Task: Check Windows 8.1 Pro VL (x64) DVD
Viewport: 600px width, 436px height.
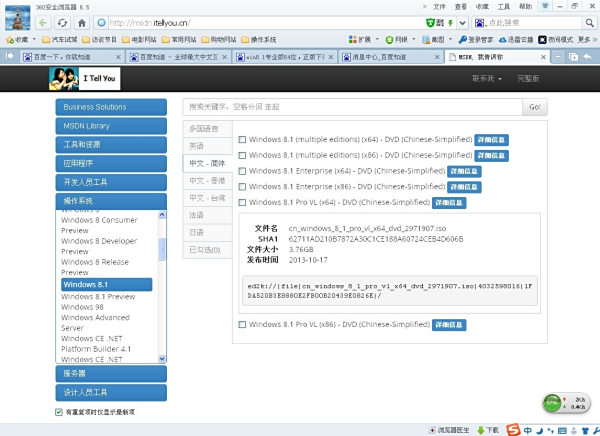Action: (x=242, y=202)
